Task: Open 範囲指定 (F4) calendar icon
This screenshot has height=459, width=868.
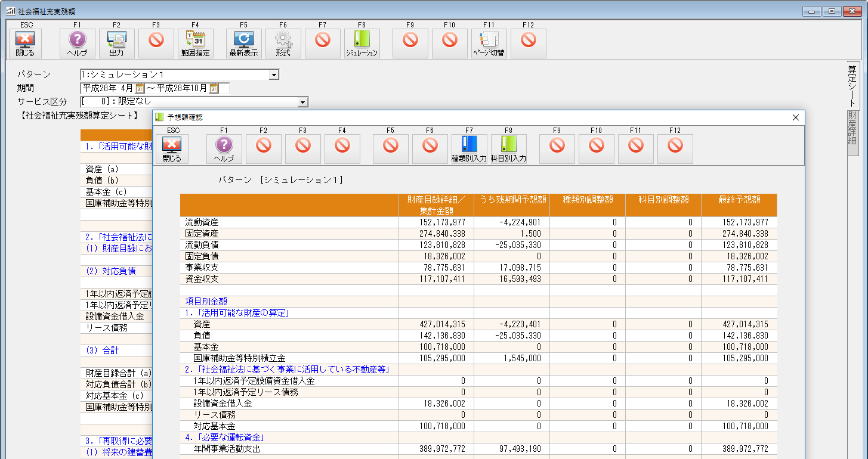Action: click(196, 43)
